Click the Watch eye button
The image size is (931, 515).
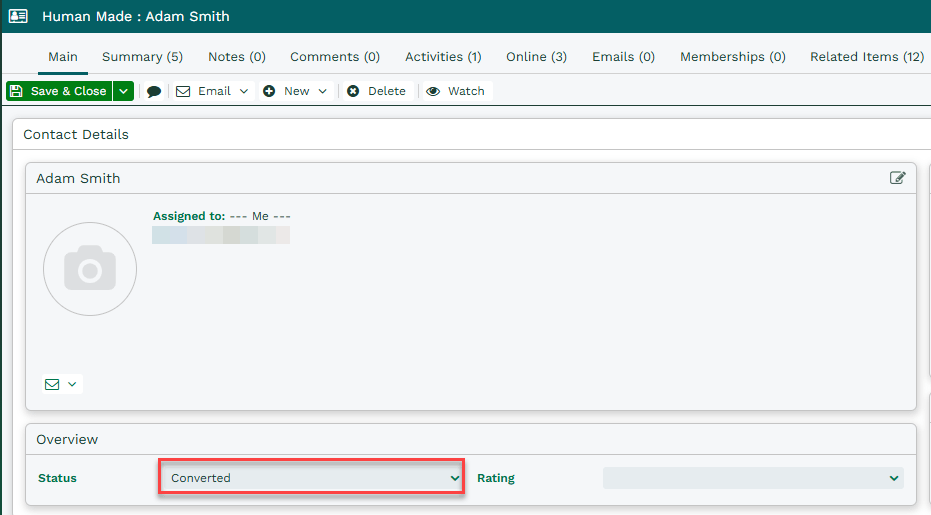coord(456,91)
